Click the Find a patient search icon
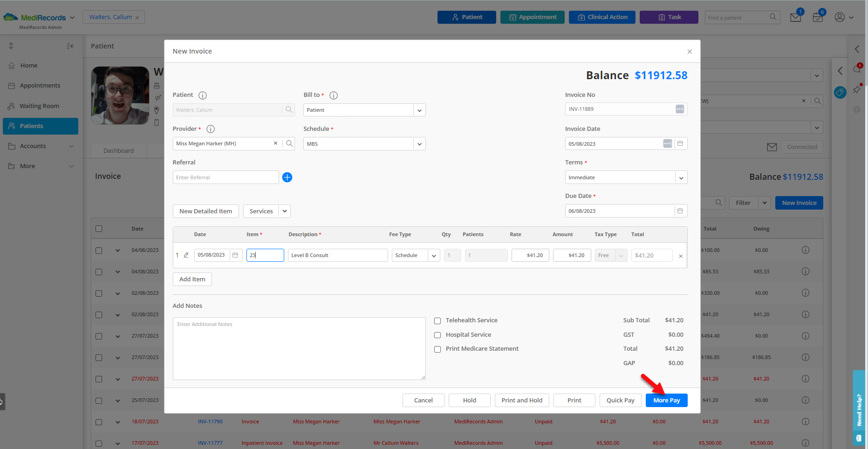The height and width of the screenshot is (449, 868). pyautogui.click(x=773, y=17)
